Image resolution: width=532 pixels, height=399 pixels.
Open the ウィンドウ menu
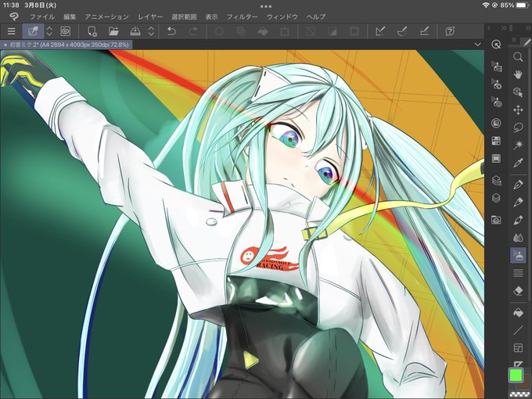(x=282, y=16)
